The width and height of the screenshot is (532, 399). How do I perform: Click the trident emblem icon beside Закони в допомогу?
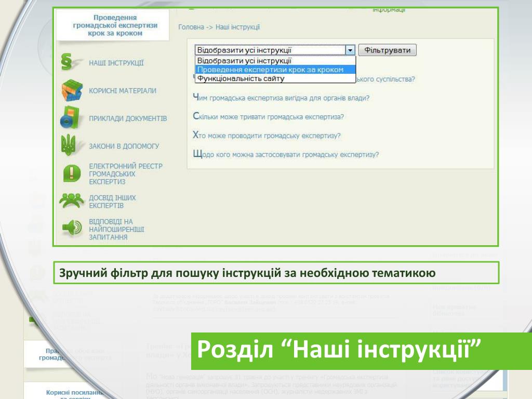(69, 145)
